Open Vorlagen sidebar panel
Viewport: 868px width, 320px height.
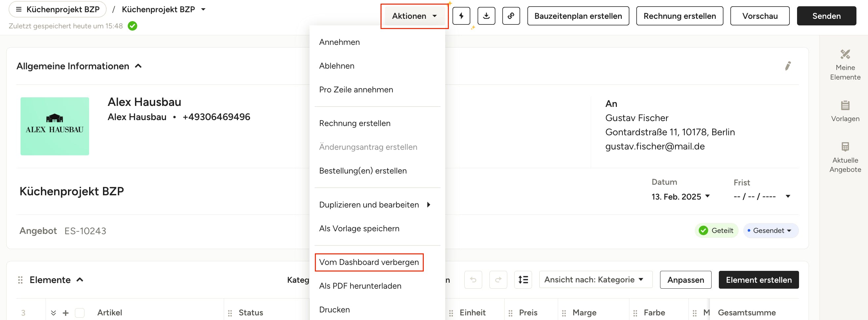tap(845, 111)
